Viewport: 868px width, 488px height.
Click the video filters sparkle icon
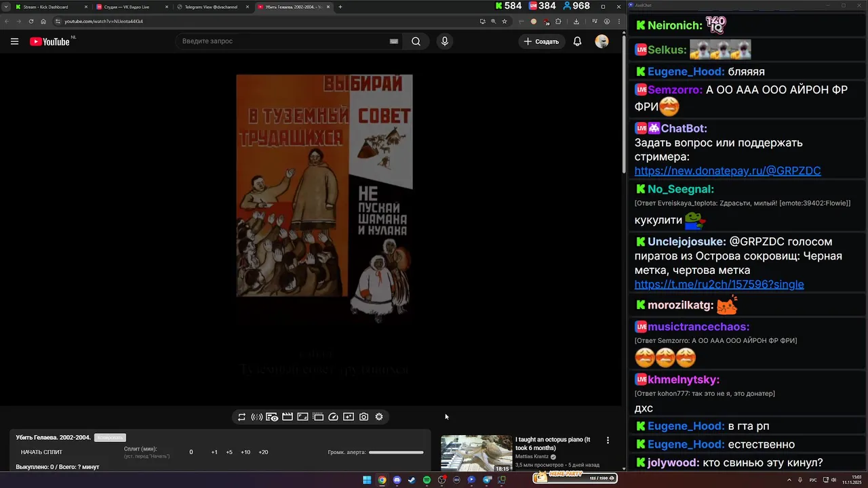click(349, 417)
